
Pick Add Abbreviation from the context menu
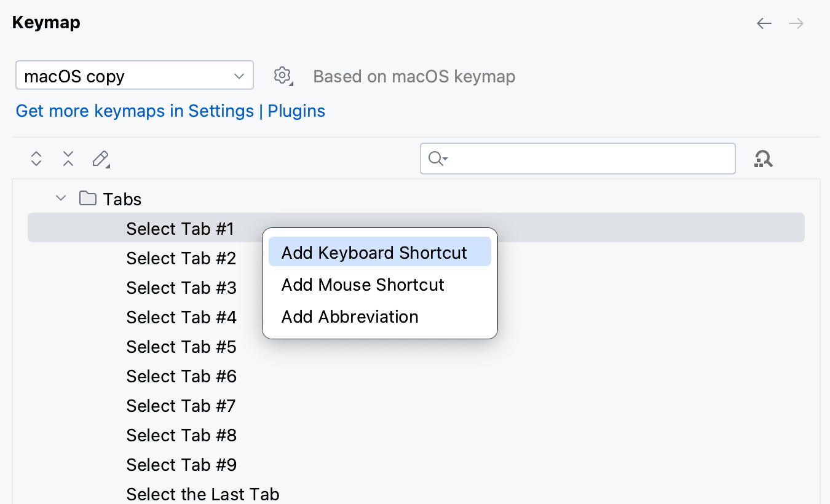[349, 317]
